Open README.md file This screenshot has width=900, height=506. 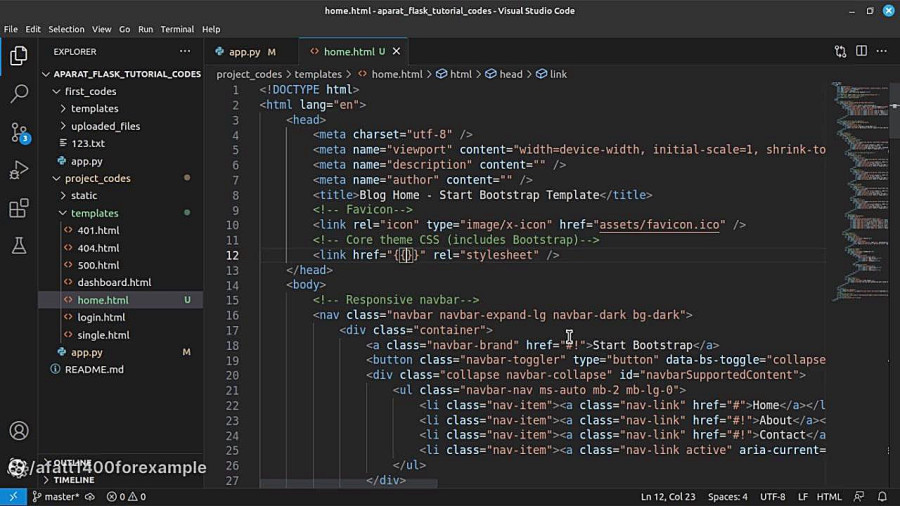94,369
